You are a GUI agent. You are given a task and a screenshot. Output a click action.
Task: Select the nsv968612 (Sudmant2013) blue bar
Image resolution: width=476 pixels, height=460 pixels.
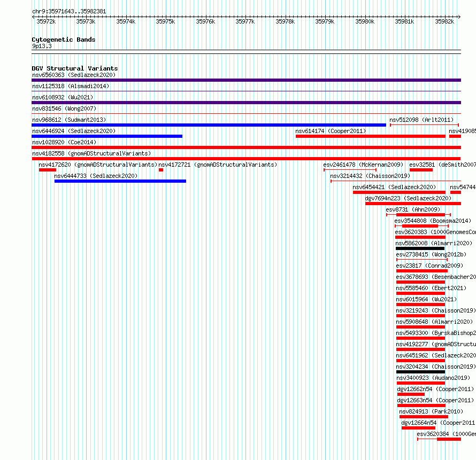click(x=209, y=125)
